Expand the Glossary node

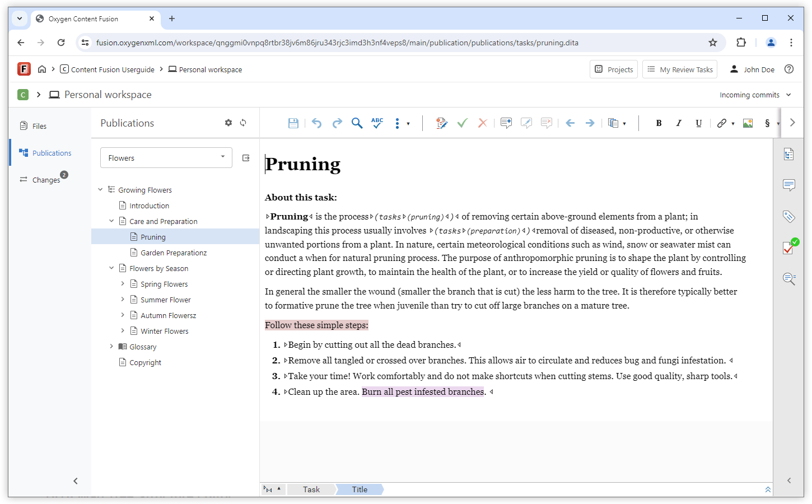click(111, 347)
